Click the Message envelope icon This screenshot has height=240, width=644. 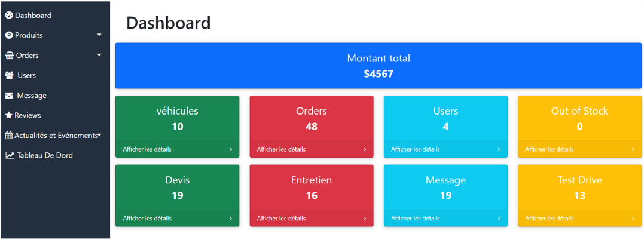coord(9,96)
